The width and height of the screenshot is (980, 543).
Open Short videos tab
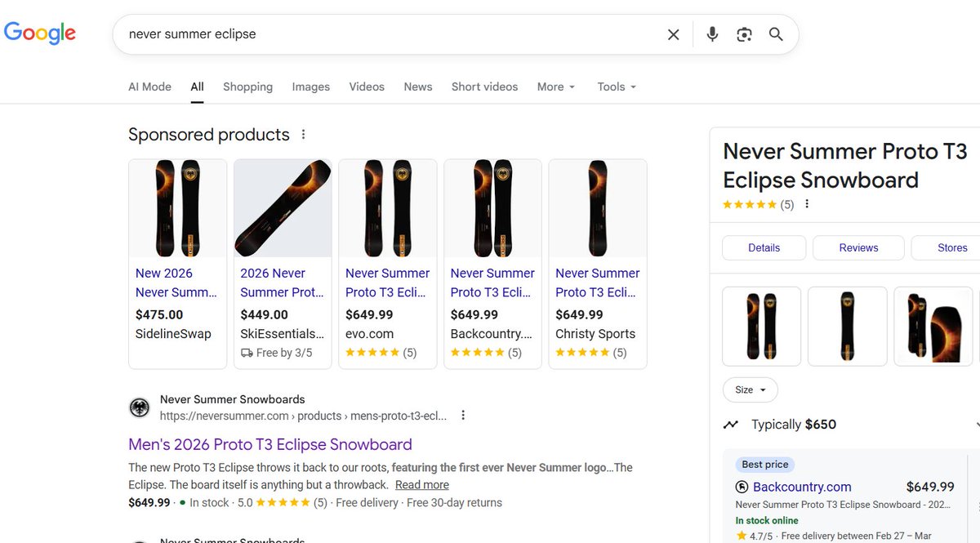(484, 87)
